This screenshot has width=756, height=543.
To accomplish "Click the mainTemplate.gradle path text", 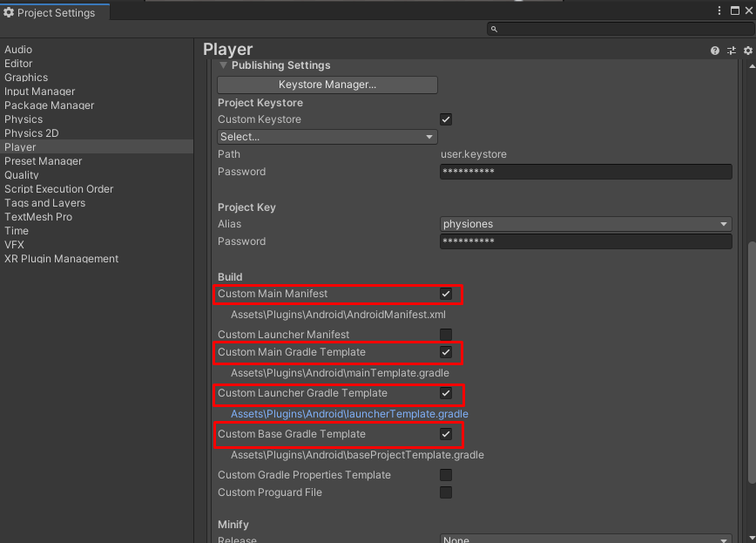I will pyautogui.click(x=340, y=373).
